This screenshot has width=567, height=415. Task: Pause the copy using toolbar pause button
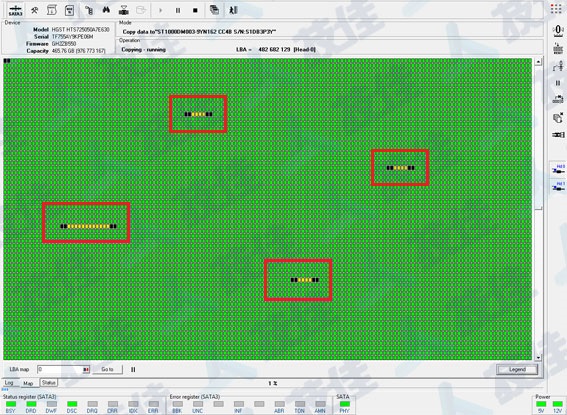click(178, 10)
